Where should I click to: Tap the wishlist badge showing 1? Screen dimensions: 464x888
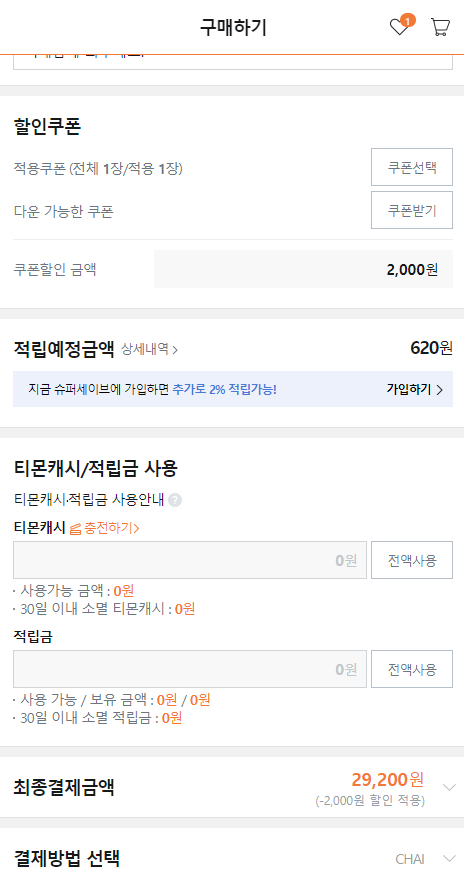coord(407,20)
